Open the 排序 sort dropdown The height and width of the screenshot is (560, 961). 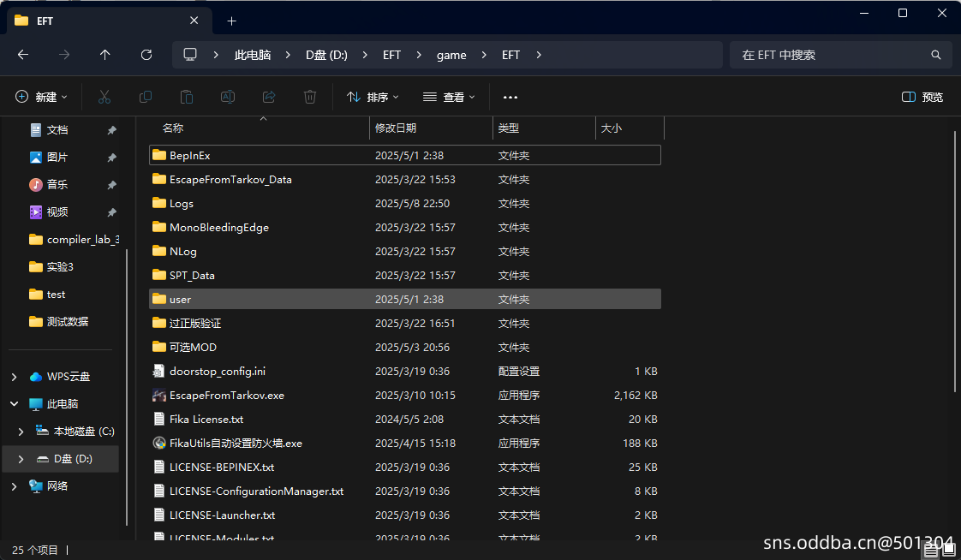[373, 97]
